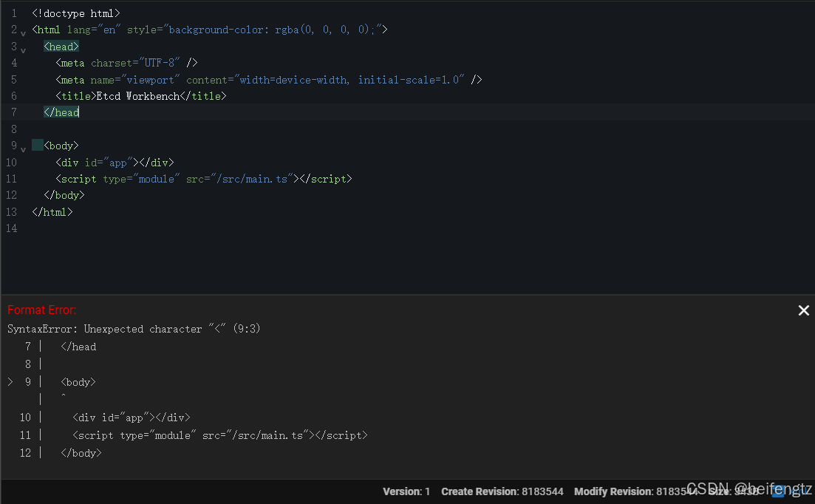Click the opening <head> tag in the editor

point(61,47)
